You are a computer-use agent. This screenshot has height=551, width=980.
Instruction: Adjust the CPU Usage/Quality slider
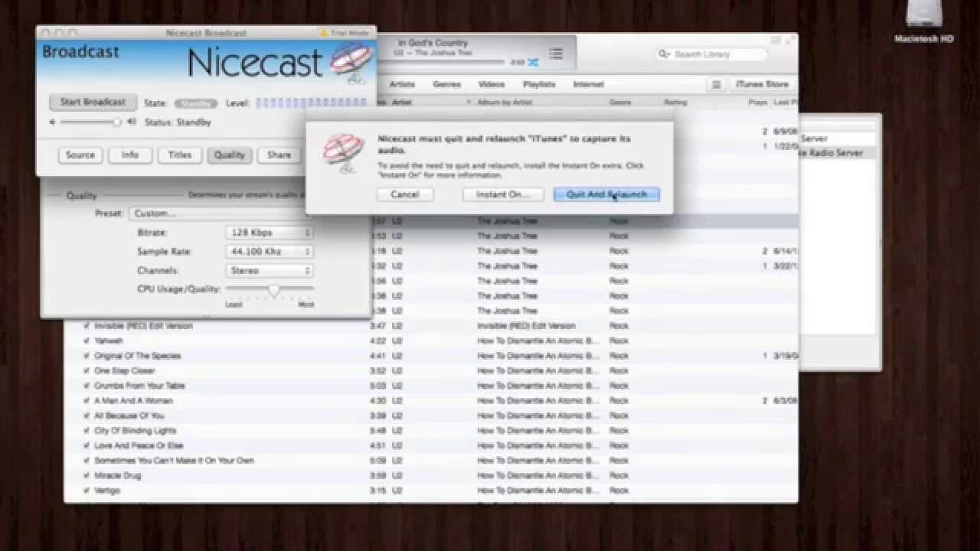269,289
